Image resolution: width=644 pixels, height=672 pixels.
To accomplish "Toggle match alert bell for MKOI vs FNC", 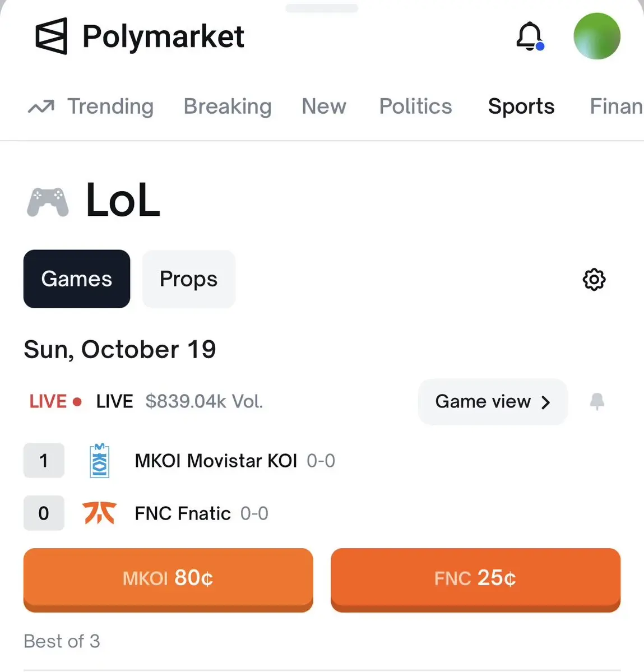I will 597,401.
